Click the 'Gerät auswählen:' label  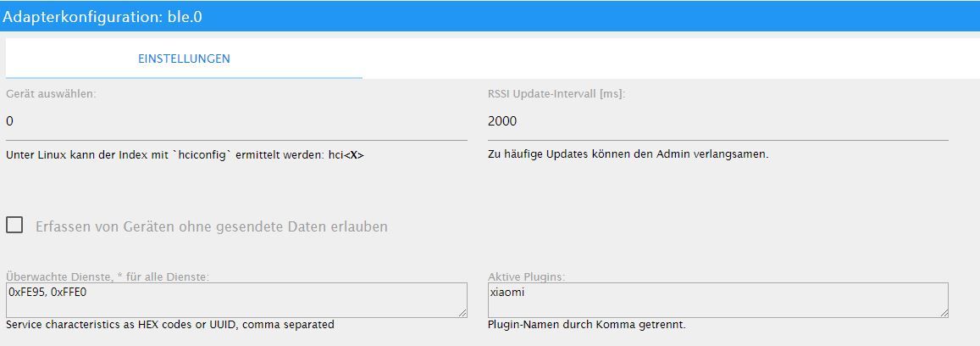click(52, 94)
